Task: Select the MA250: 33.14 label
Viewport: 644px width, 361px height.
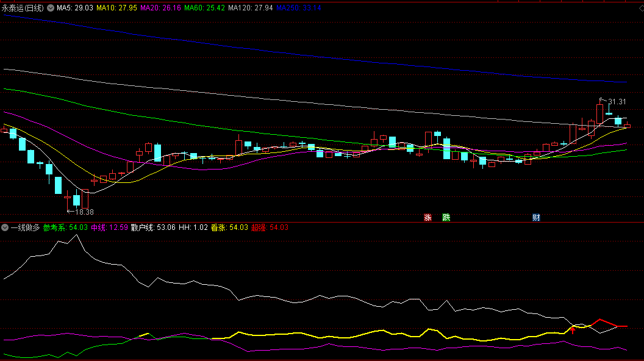Action: [x=299, y=8]
